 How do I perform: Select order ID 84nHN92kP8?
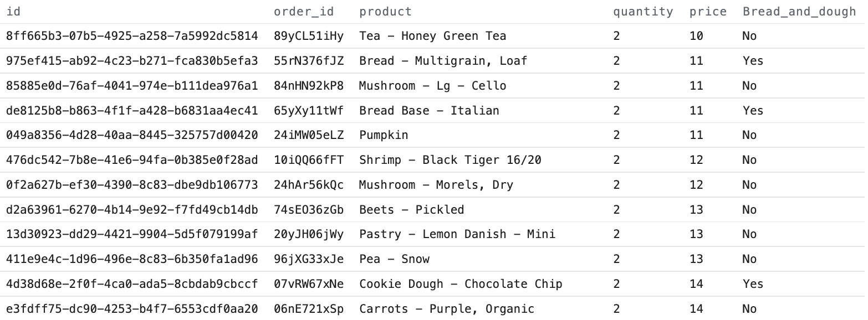pyautogui.click(x=309, y=86)
